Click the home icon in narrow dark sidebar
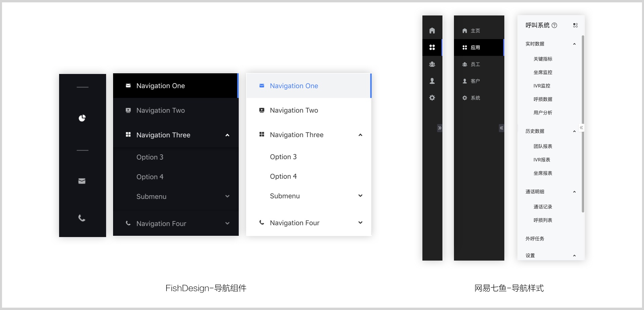This screenshot has width=644, height=310. click(x=432, y=31)
